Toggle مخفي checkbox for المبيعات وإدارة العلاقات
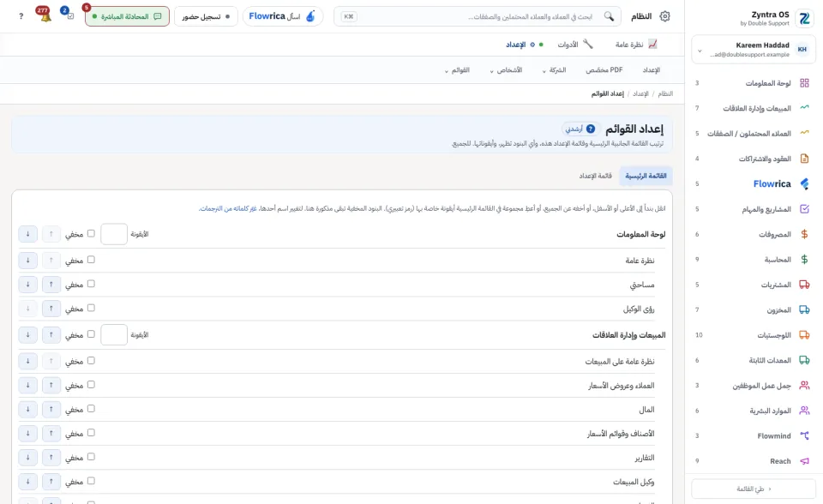 click(91, 334)
